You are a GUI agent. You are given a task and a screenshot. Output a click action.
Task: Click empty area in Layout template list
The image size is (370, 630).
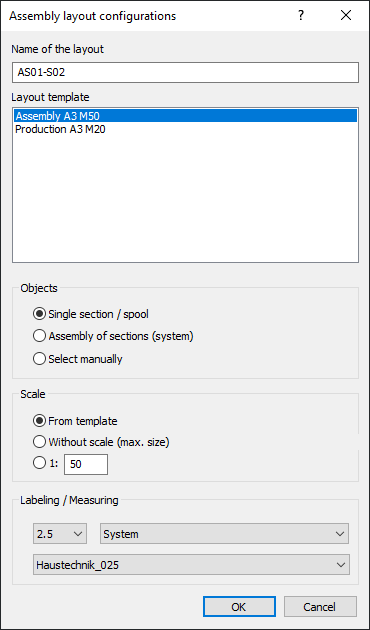(x=185, y=199)
